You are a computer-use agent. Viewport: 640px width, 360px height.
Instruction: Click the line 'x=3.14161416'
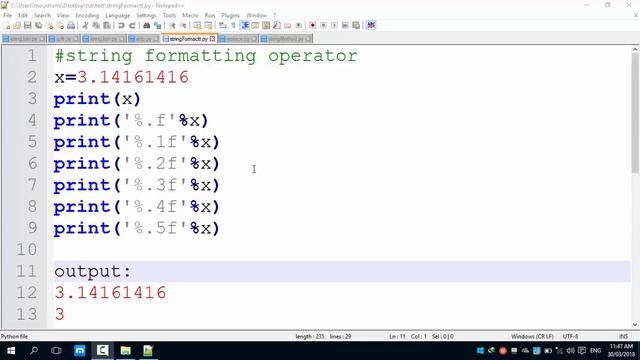click(122, 78)
